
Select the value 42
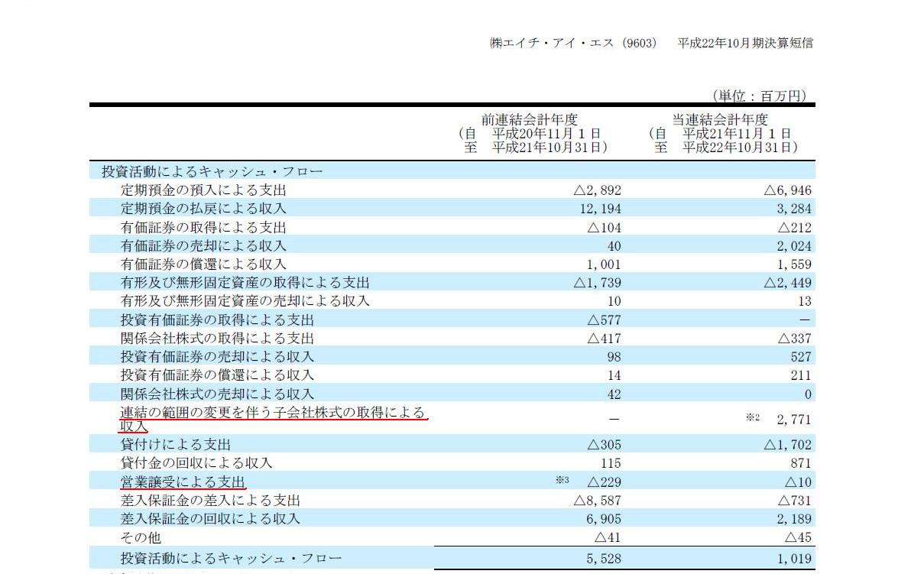click(614, 394)
